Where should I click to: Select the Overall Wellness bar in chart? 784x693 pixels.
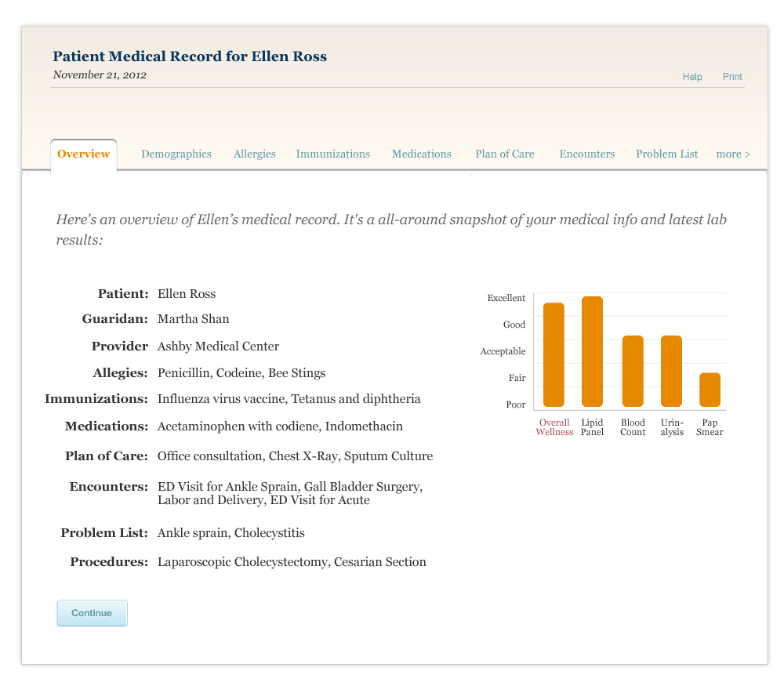(554, 354)
